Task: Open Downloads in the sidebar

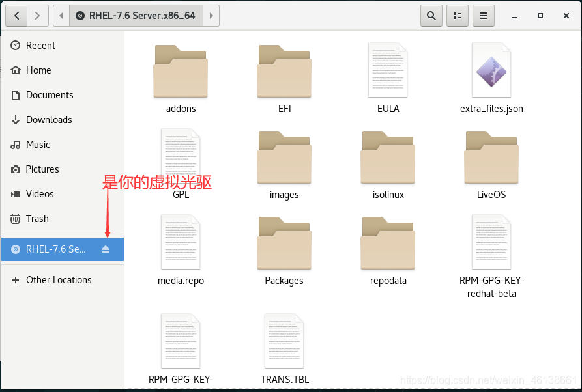Action: 63,120
